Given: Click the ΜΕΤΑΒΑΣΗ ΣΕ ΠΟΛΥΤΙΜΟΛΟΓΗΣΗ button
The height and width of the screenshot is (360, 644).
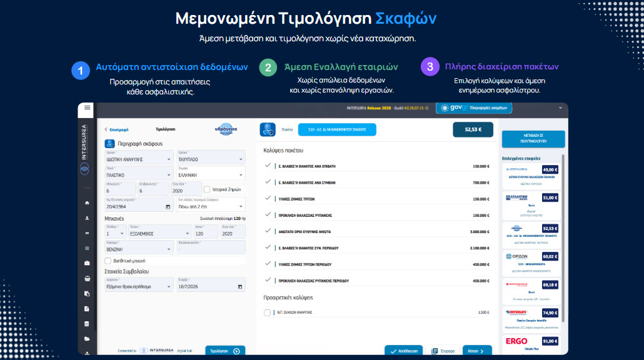Looking at the screenshot, I should (533, 138).
